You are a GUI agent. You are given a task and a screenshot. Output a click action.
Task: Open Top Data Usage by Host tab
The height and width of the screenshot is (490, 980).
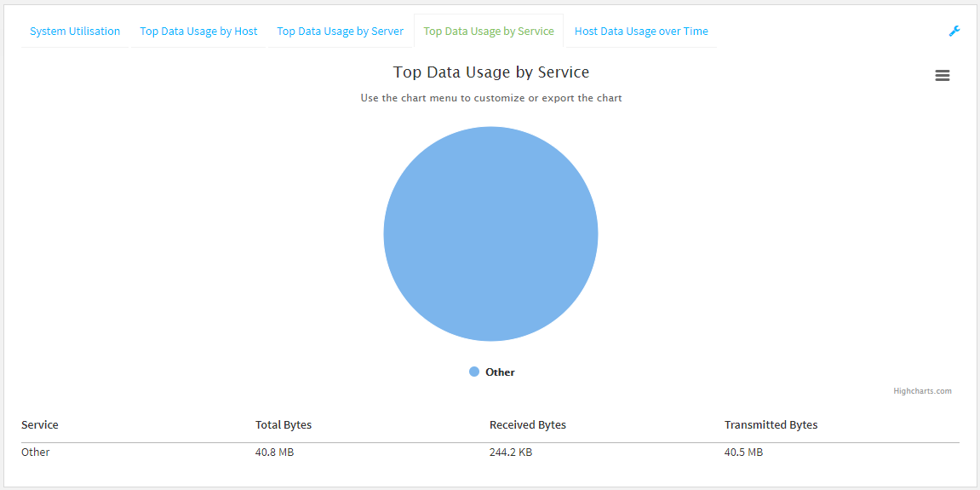coord(198,32)
